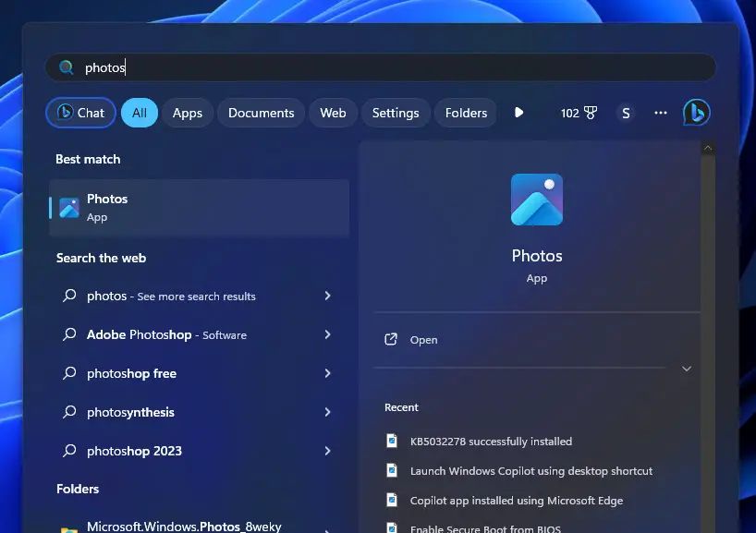The image size is (756, 533).
Task: Switch to the Folders filter
Action: click(466, 113)
